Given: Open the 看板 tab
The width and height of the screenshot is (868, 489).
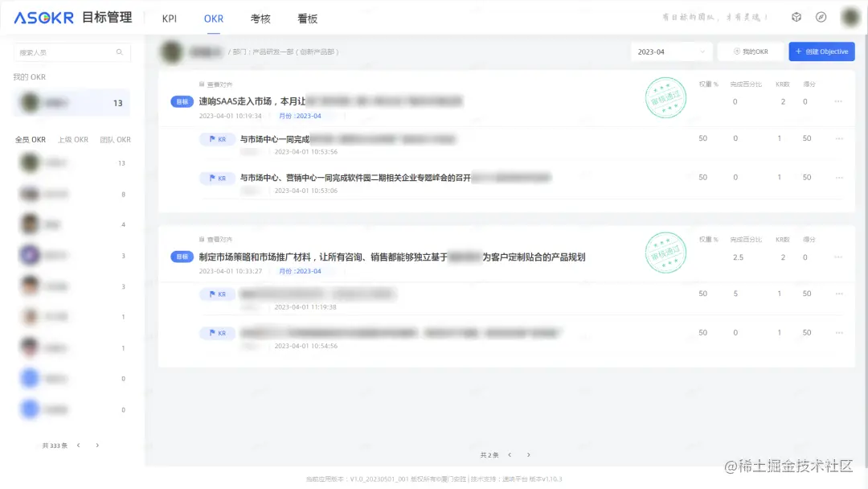Looking at the screenshot, I should 307,18.
